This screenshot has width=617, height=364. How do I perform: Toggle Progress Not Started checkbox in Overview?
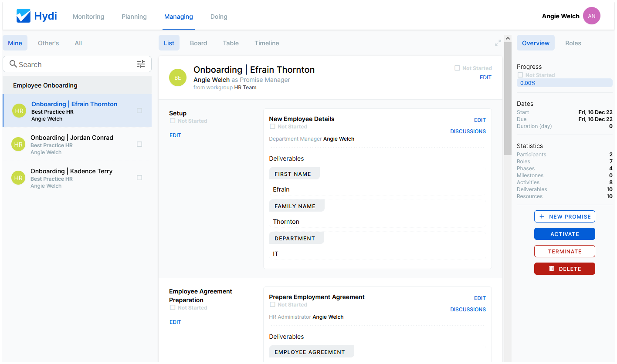point(520,75)
